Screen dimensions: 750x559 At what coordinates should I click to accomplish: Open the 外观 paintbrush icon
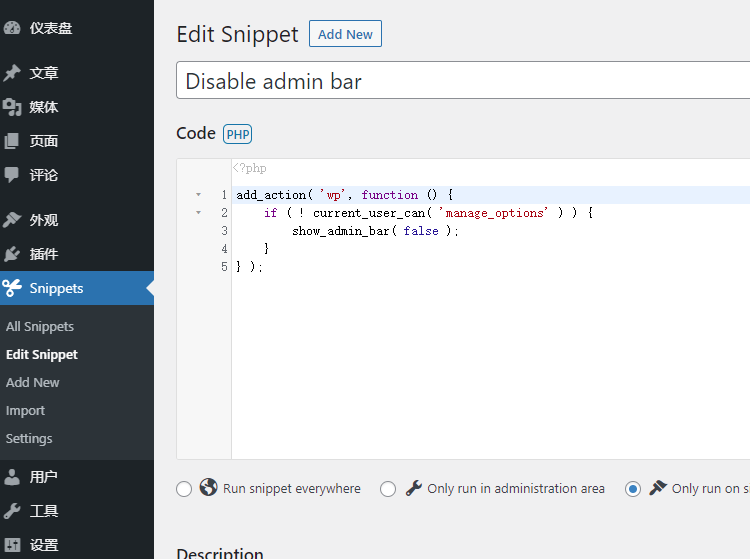(x=12, y=219)
